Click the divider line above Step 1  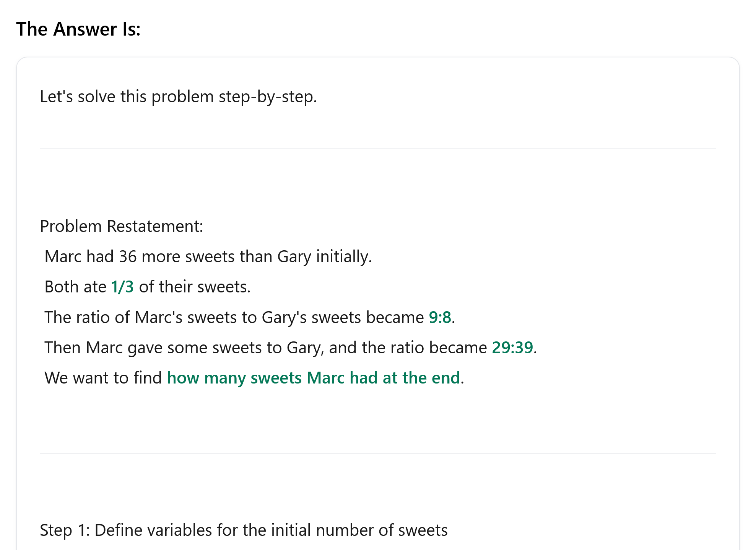pos(378,453)
